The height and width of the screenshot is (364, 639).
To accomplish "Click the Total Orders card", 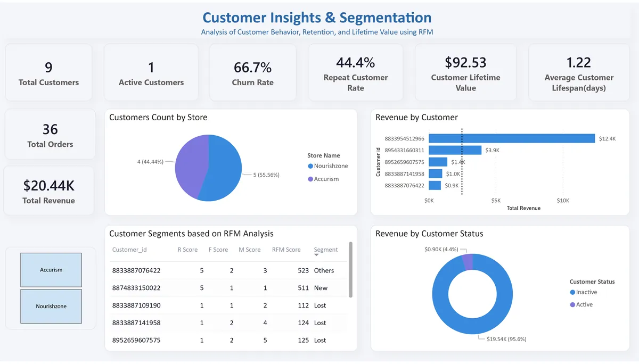I will click(50, 134).
